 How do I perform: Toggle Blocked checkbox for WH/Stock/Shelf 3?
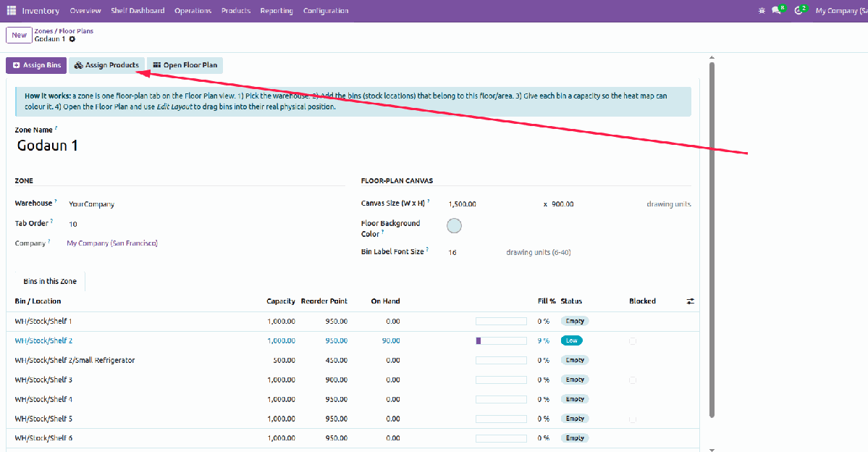[633, 380]
